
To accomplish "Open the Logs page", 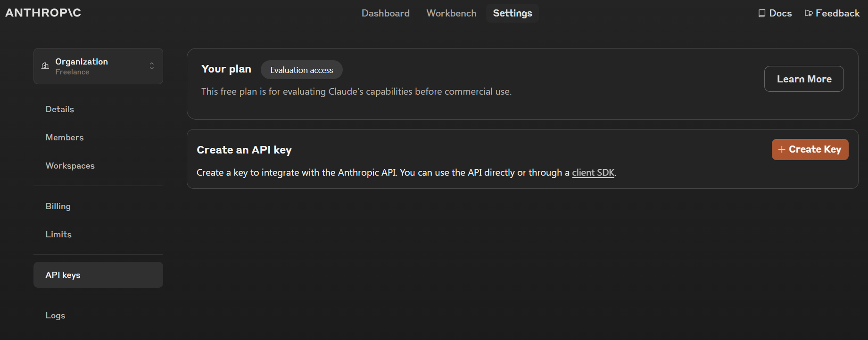I will (55, 316).
